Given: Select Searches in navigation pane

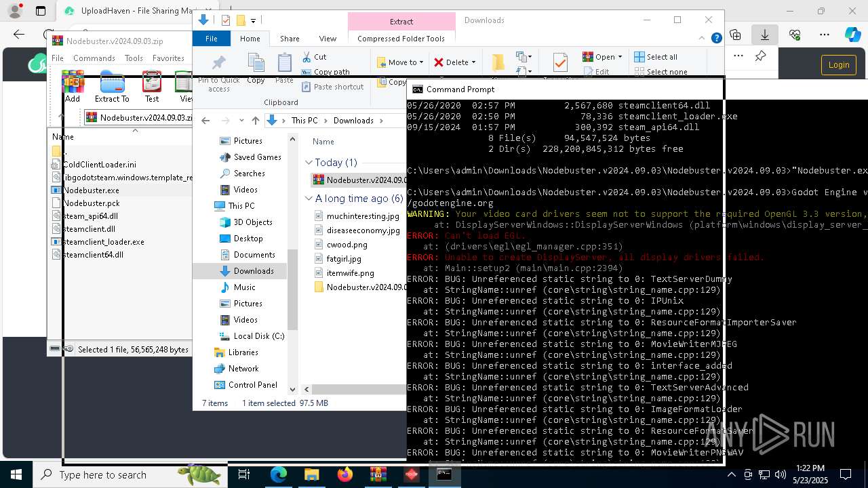Looking at the screenshot, I should point(242,174).
